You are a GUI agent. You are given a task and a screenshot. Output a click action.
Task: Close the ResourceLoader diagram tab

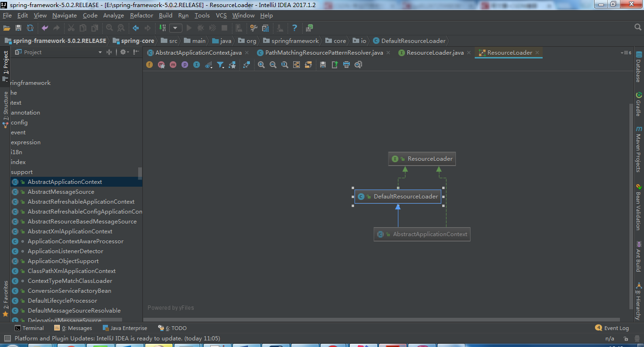pos(538,53)
